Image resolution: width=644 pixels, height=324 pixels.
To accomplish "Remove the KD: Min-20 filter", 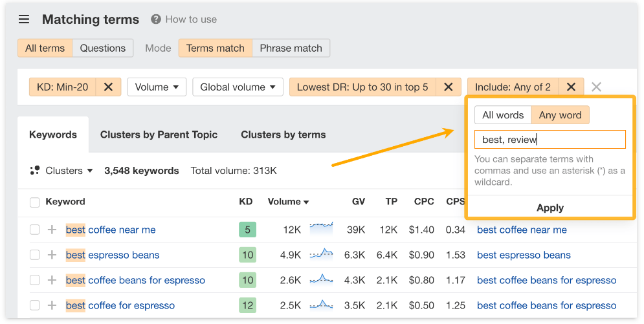I will click(108, 87).
